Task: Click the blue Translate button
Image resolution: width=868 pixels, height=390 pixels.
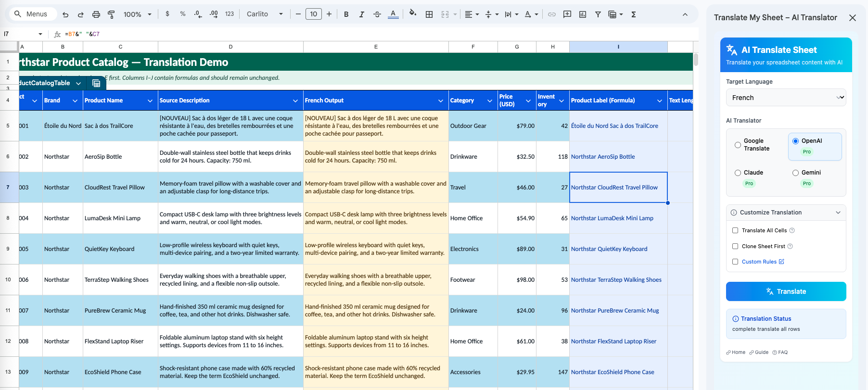Action: click(x=786, y=291)
